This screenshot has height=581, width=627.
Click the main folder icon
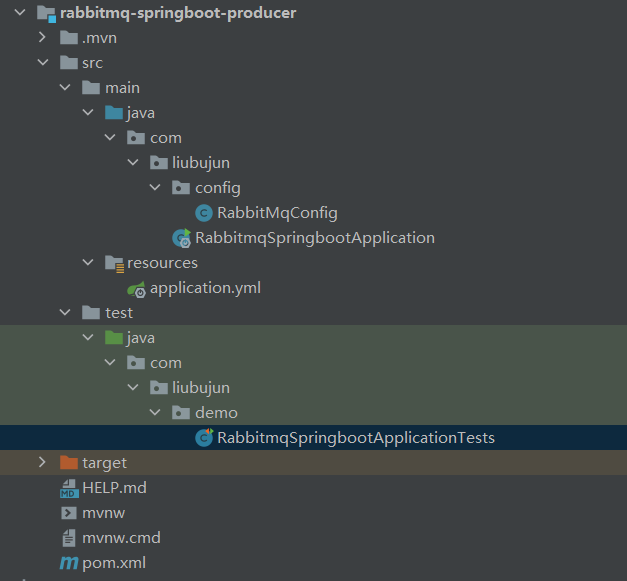tap(91, 88)
